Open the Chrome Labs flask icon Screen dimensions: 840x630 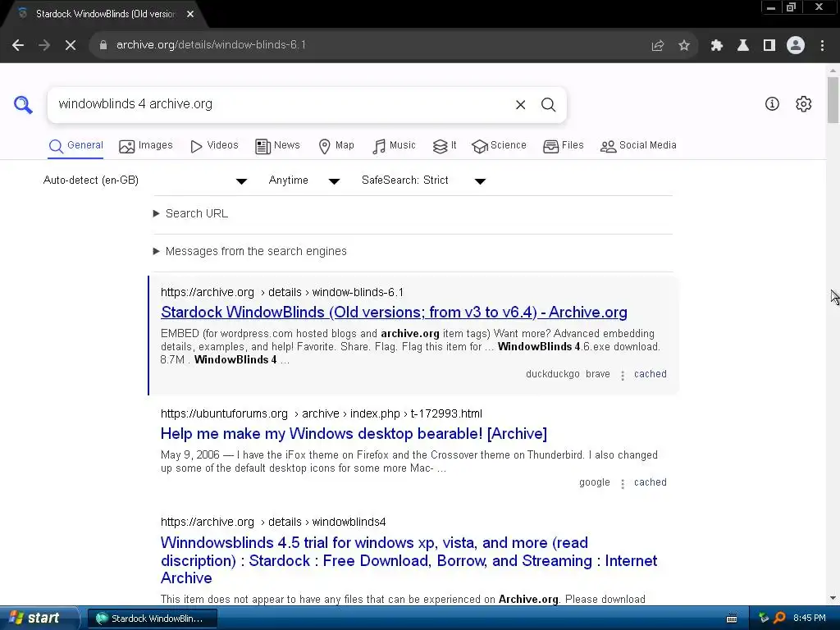pyautogui.click(x=743, y=46)
